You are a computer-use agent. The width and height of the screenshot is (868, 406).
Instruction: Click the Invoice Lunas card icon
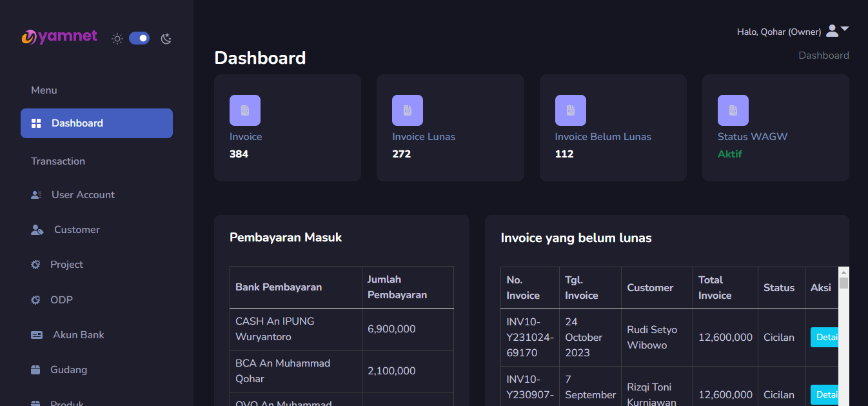point(408,110)
